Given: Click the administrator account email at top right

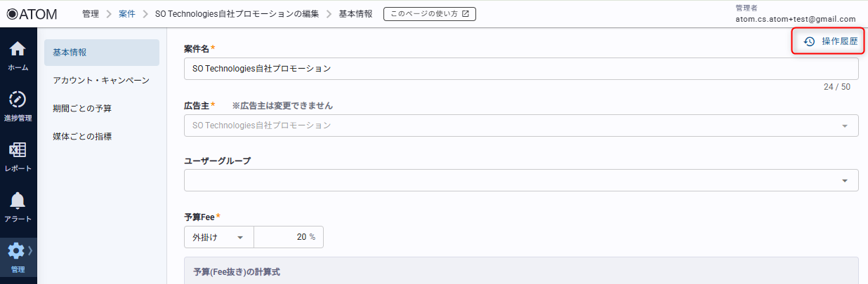Looking at the screenshot, I should pos(795,19).
